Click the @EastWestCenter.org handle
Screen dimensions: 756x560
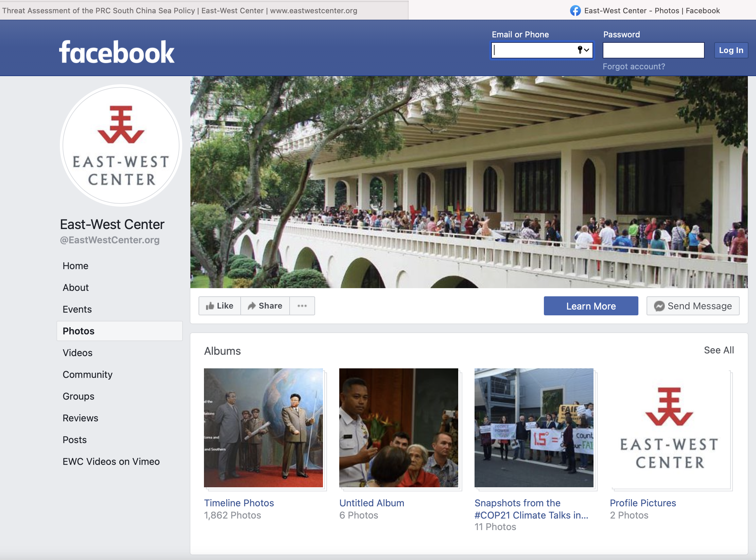coord(110,240)
